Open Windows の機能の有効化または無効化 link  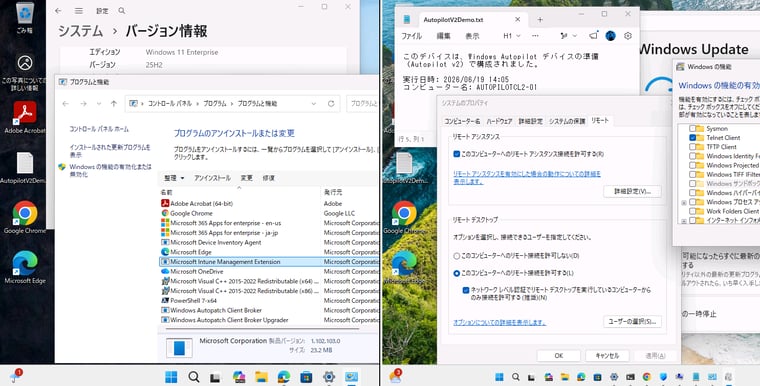[x=111, y=170]
